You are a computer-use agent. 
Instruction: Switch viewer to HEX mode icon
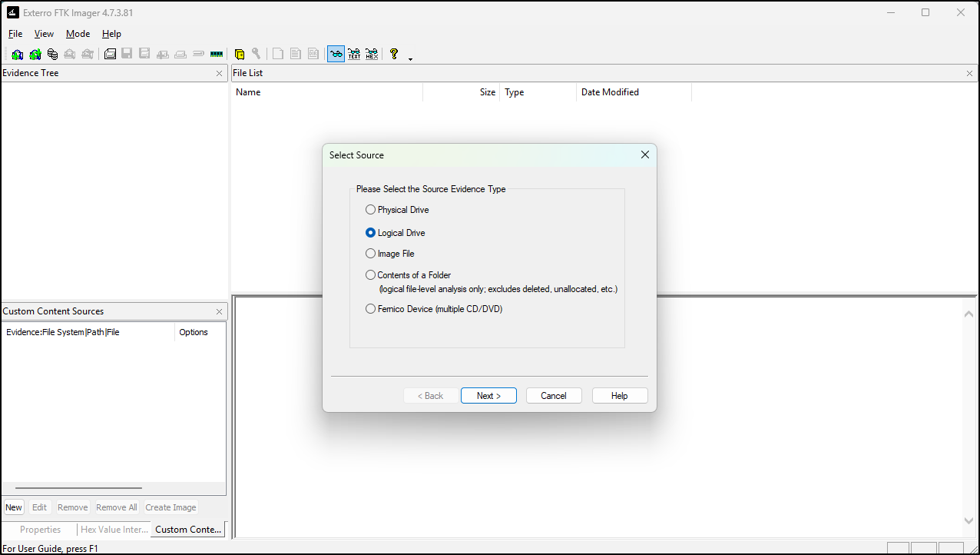coord(372,54)
